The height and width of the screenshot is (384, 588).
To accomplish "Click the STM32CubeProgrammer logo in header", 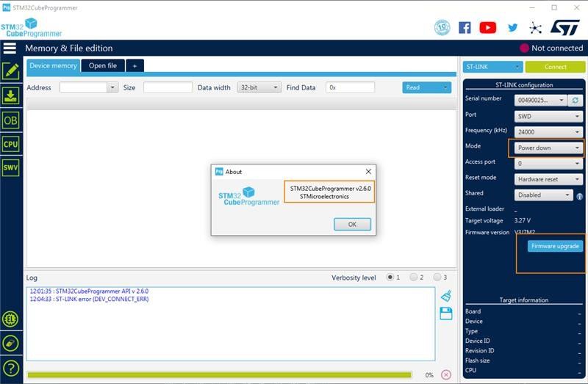I will coord(32,28).
